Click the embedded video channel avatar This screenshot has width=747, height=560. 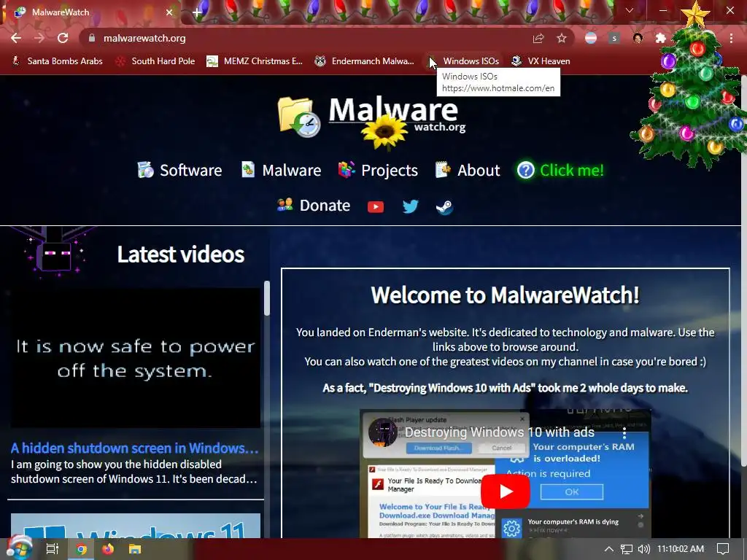[382, 432]
